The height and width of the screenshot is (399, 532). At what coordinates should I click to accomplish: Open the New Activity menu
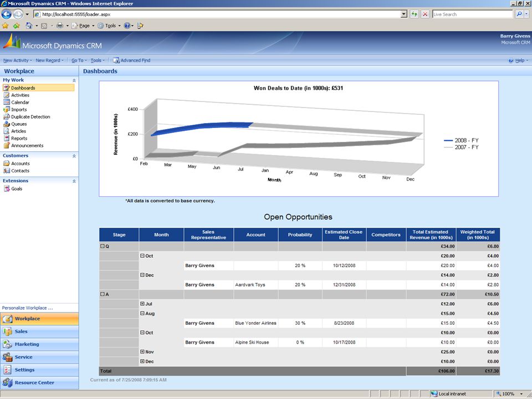tap(17, 60)
